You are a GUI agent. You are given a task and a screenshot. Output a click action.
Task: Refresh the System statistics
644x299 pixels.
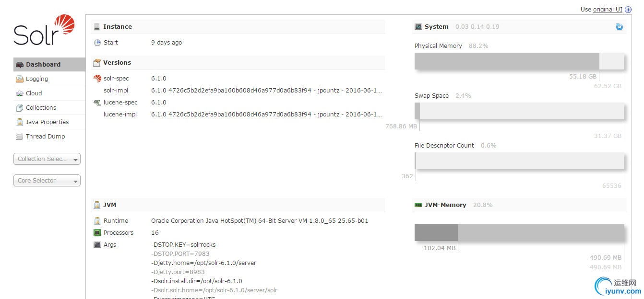[x=620, y=27]
